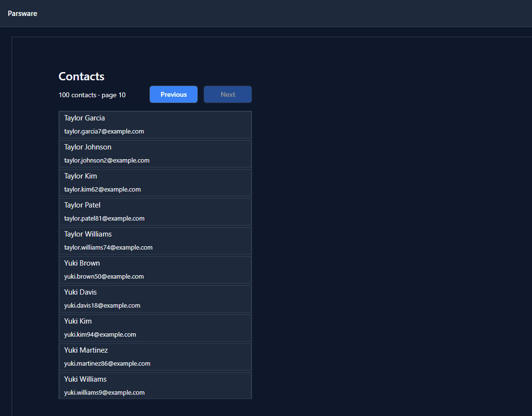Select the Yuki Brown contact name
The height and width of the screenshot is (416, 532).
tap(82, 263)
